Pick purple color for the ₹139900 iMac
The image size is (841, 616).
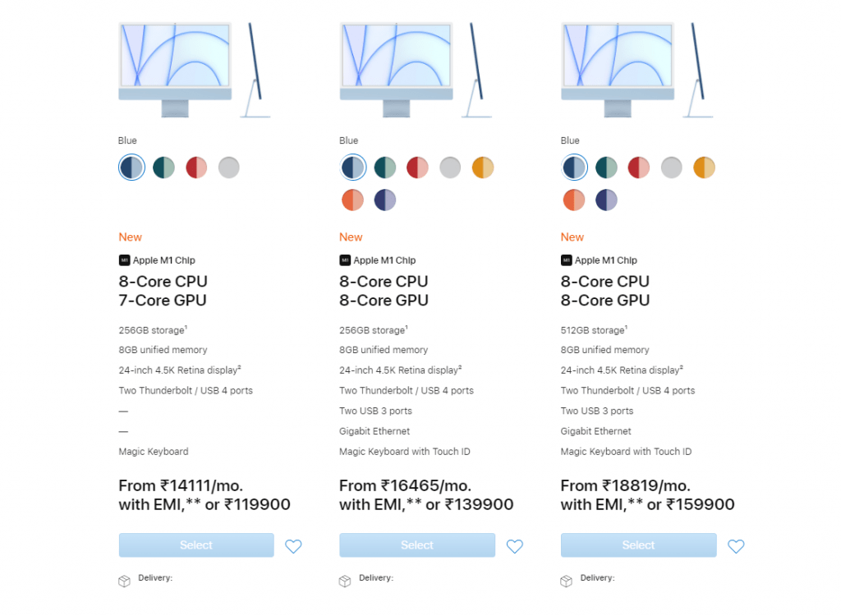tap(385, 200)
